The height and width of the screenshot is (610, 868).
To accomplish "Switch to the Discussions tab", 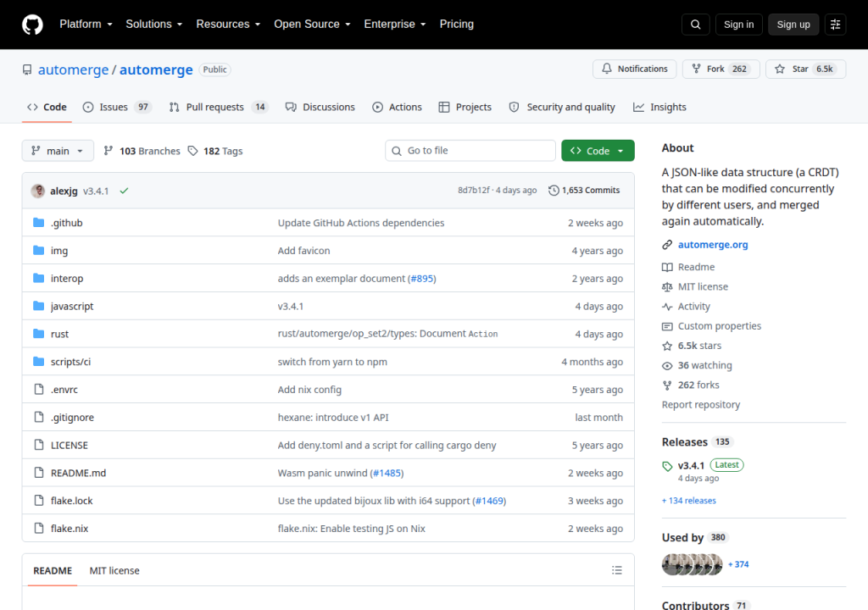I will [x=320, y=107].
